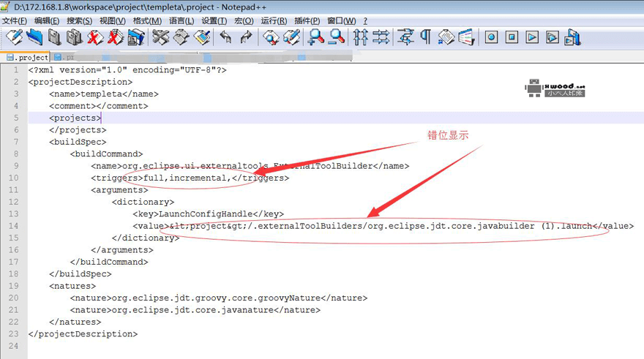
Task: Open the 语言(L) menu
Action: click(x=181, y=20)
